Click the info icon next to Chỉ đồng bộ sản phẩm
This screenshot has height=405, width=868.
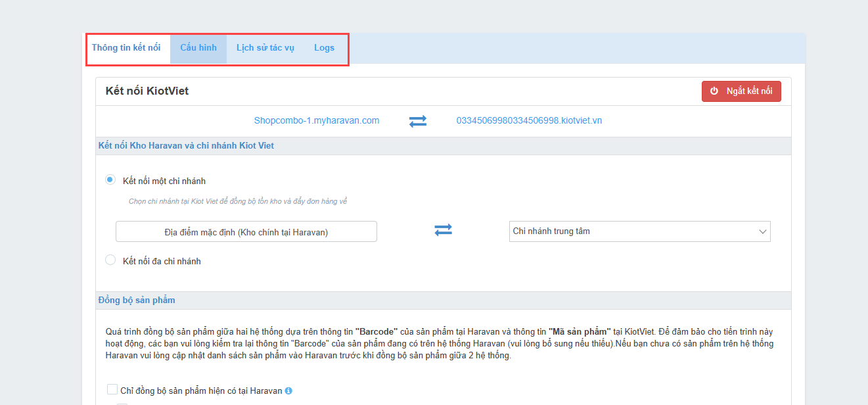point(288,391)
